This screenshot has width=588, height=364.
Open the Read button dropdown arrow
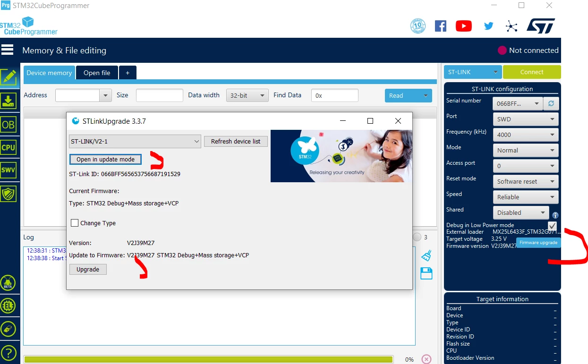426,95
